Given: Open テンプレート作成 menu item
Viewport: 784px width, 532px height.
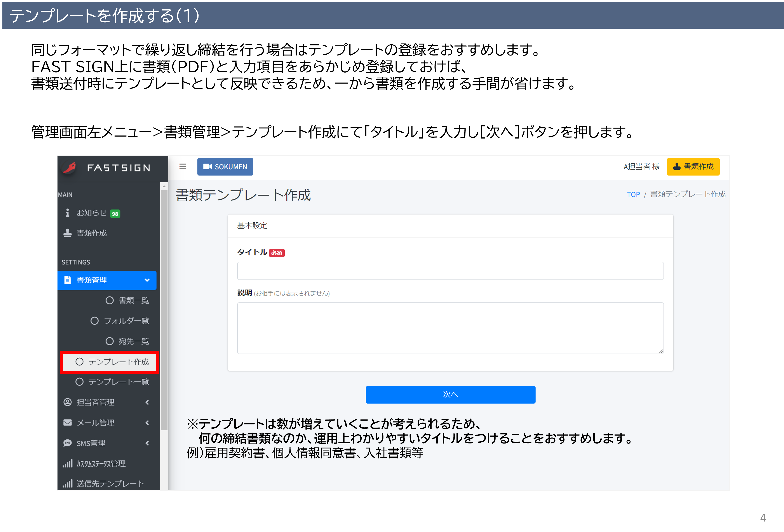Looking at the screenshot, I should click(x=112, y=362).
